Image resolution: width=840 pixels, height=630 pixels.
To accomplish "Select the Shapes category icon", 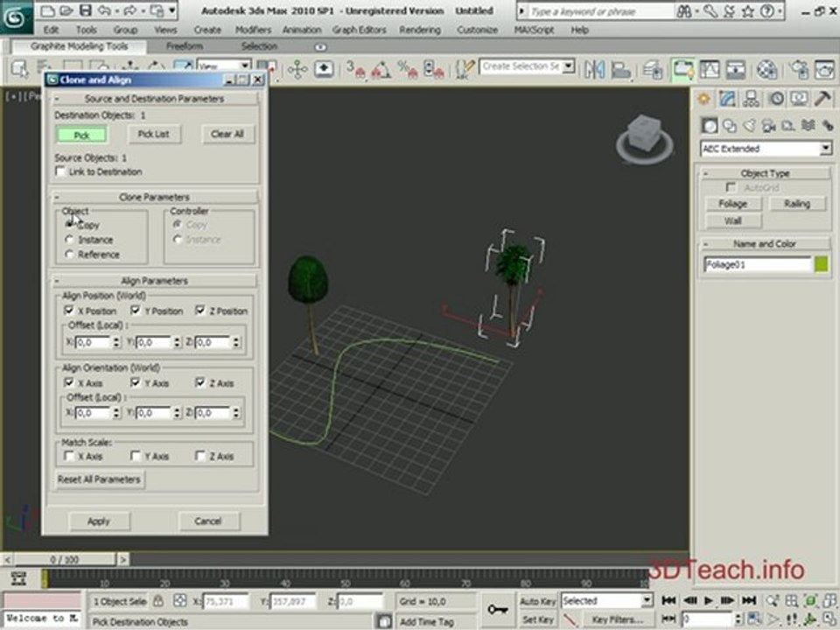I will (x=730, y=126).
